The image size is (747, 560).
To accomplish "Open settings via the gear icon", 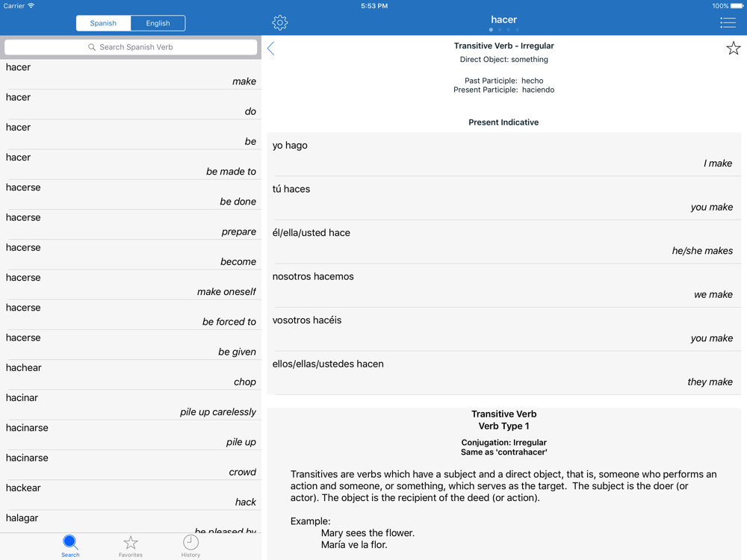I will (x=280, y=22).
